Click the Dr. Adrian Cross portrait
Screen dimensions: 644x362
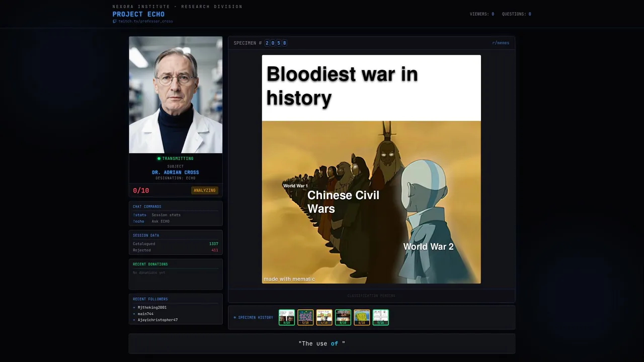click(176, 95)
